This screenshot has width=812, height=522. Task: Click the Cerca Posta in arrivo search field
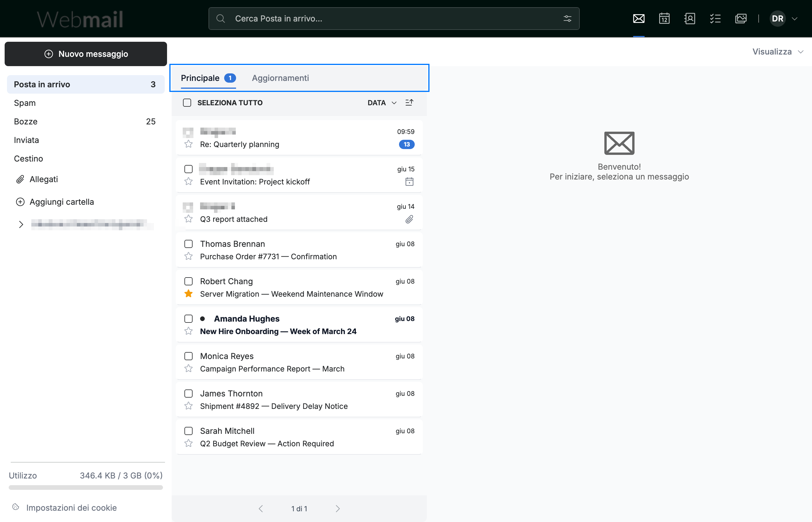tap(394, 19)
